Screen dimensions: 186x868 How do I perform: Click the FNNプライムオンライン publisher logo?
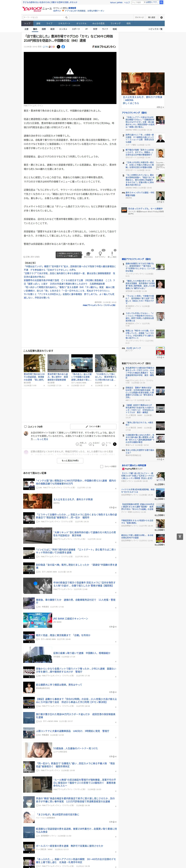pos(104,47)
